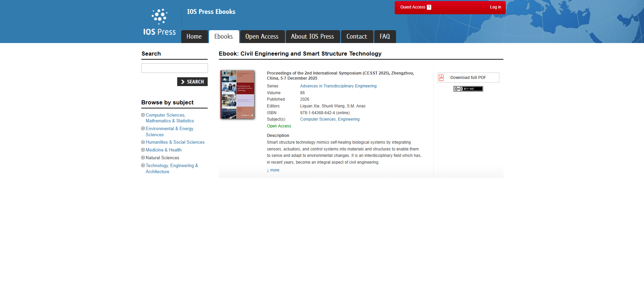This screenshot has width=644, height=307.
Task: Click the Proceedings of the 2nd International Symposium subtitle
Action: click(340, 76)
